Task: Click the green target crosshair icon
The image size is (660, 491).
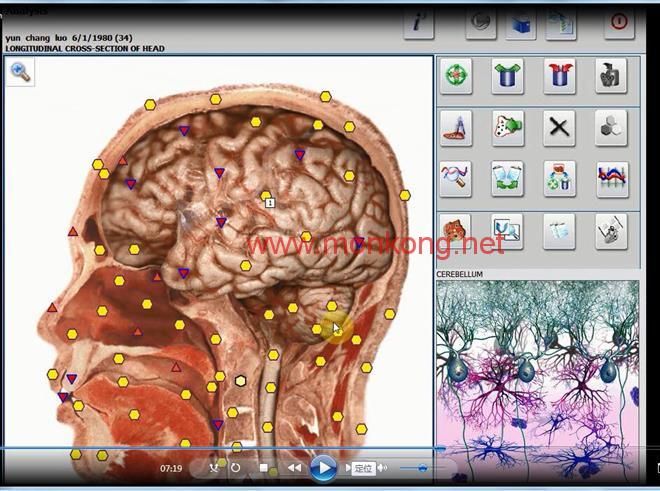Action: (x=456, y=76)
